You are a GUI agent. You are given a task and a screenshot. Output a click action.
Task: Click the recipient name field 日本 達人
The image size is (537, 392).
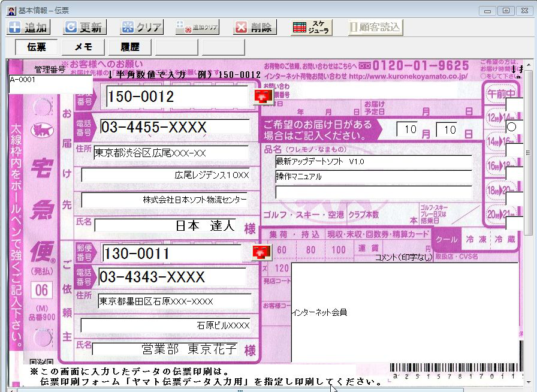tap(165, 225)
